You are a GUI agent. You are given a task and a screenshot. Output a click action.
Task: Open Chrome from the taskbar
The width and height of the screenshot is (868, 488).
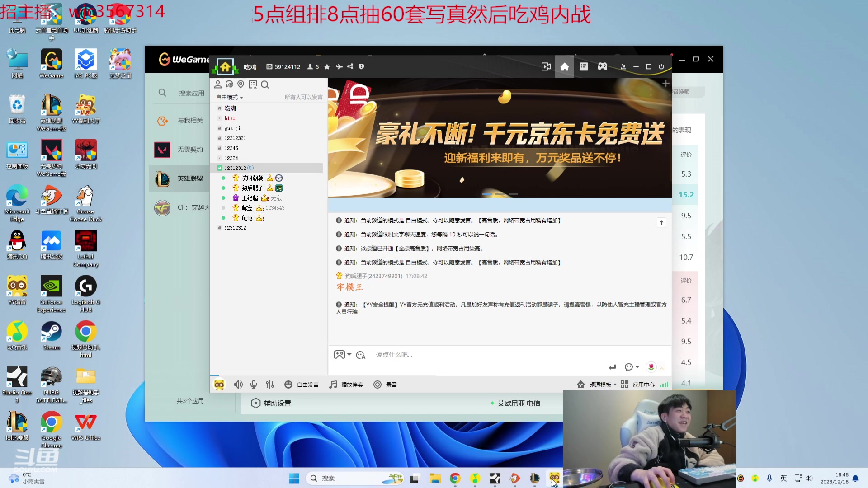coord(455,478)
